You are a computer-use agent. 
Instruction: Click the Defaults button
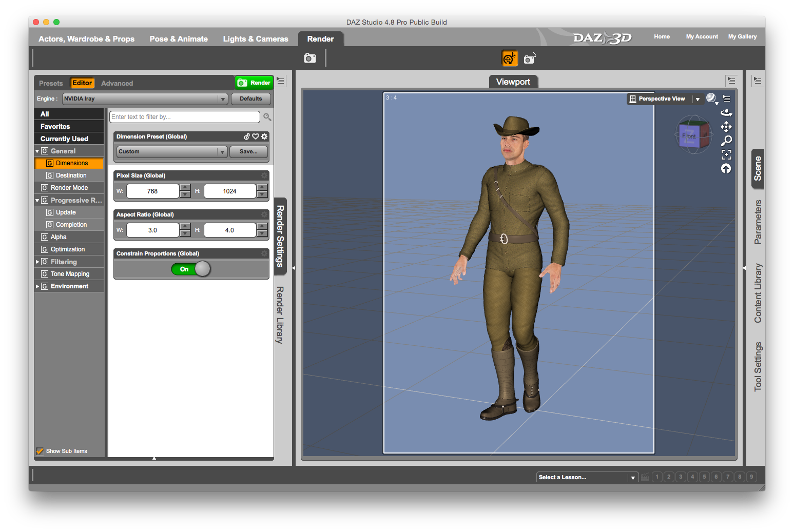(251, 98)
